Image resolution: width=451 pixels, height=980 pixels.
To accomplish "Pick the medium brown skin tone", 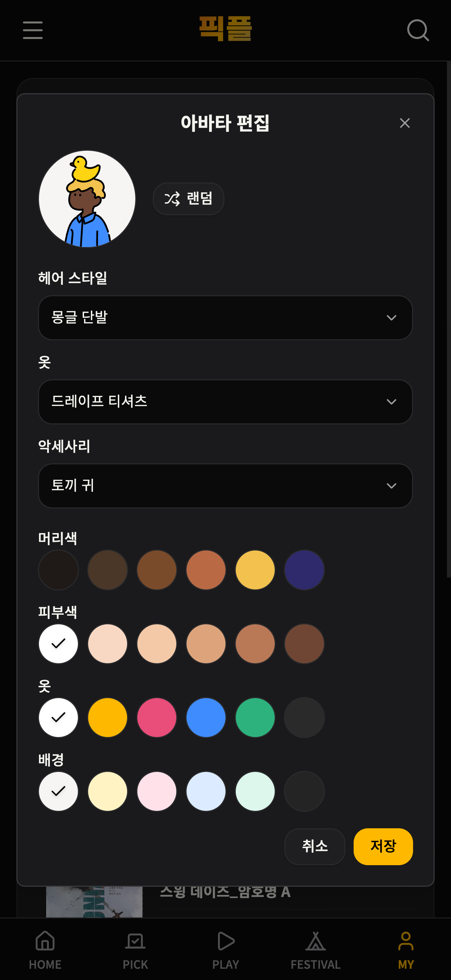I will [255, 644].
